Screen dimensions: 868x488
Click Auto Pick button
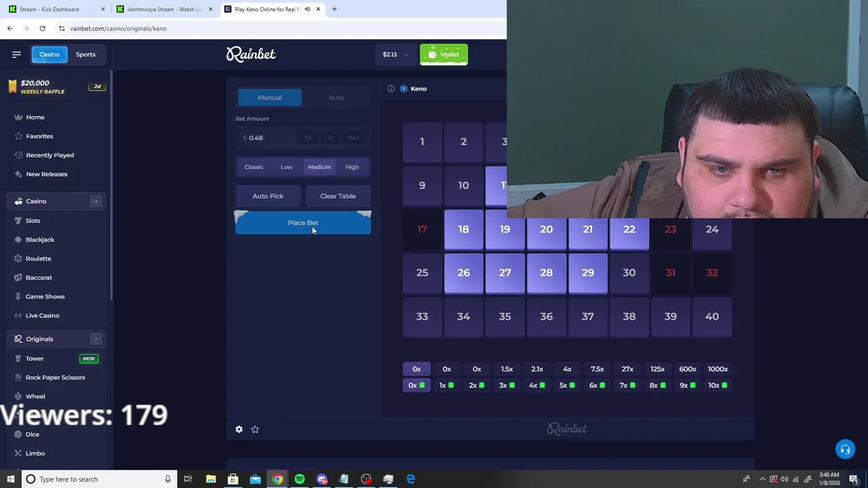pyautogui.click(x=268, y=196)
